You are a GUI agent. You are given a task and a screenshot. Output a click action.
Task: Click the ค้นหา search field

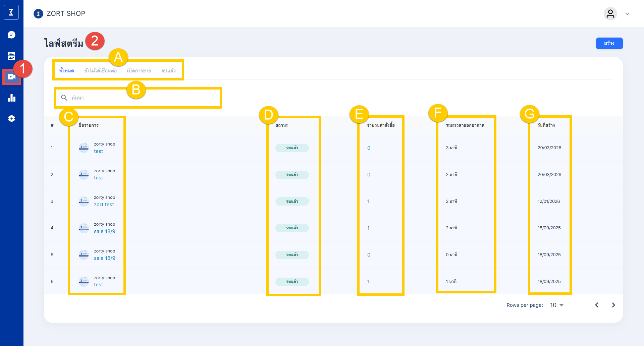point(141,98)
